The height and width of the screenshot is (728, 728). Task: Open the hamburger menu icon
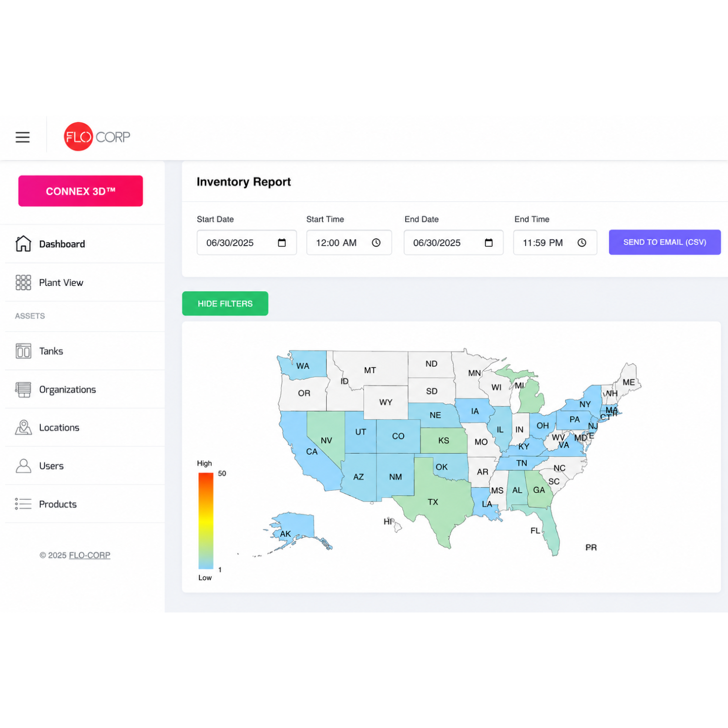click(22, 137)
